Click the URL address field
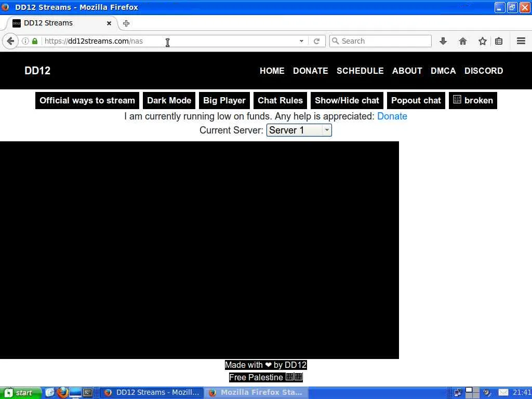This screenshot has height=399, width=532. click(170, 41)
